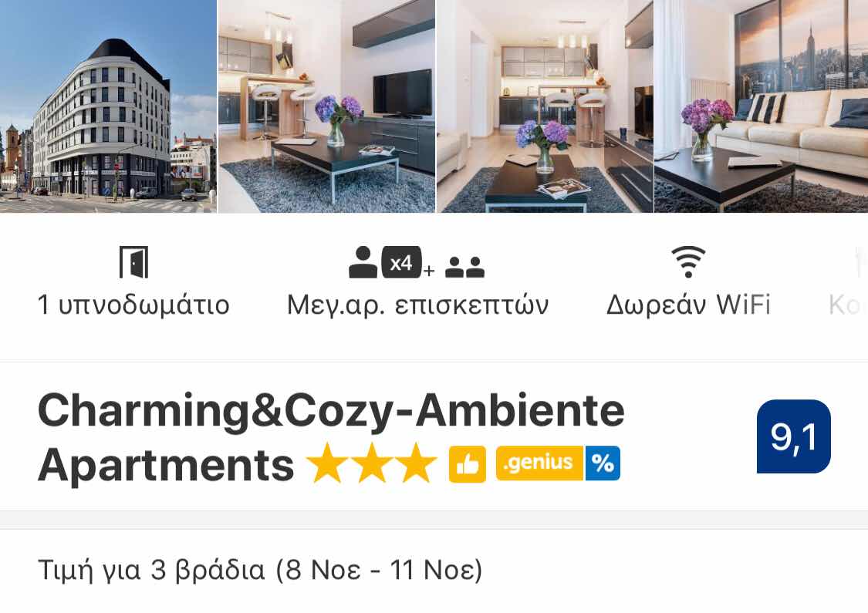Screen dimensions: 868x613
Task: Tap the three-star rating
Action: pos(371,463)
